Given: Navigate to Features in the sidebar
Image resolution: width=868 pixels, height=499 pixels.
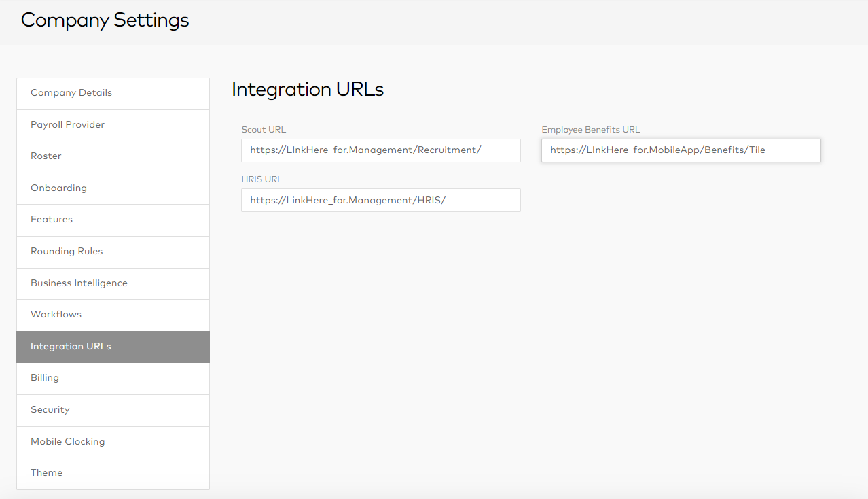Looking at the screenshot, I should (x=113, y=220).
